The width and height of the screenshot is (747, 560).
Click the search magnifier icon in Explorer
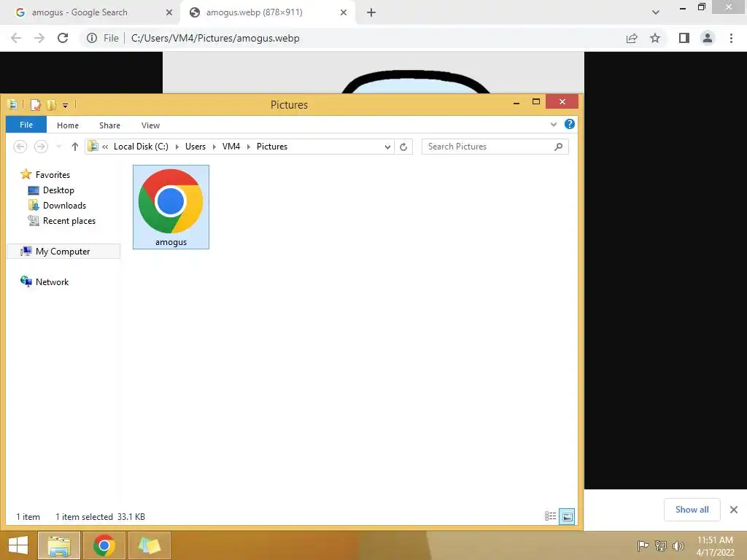pos(558,147)
